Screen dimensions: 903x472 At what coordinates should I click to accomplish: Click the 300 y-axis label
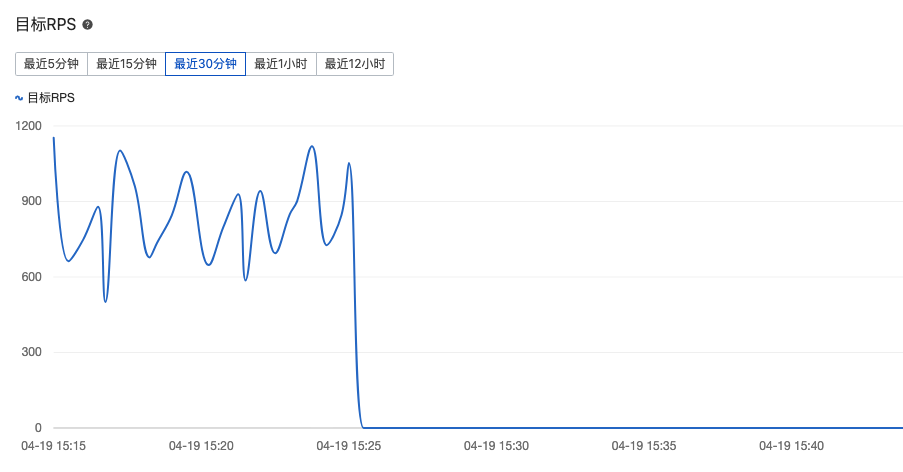point(32,352)
